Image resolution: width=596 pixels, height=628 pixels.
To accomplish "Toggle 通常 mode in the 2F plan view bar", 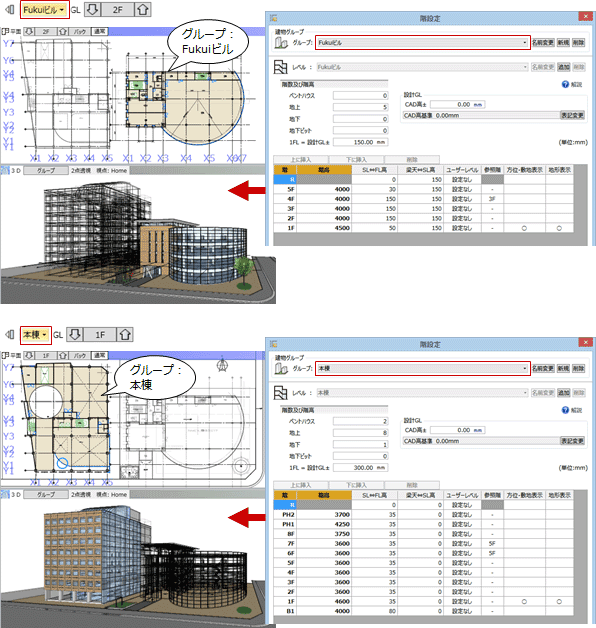I will point(100,31).
